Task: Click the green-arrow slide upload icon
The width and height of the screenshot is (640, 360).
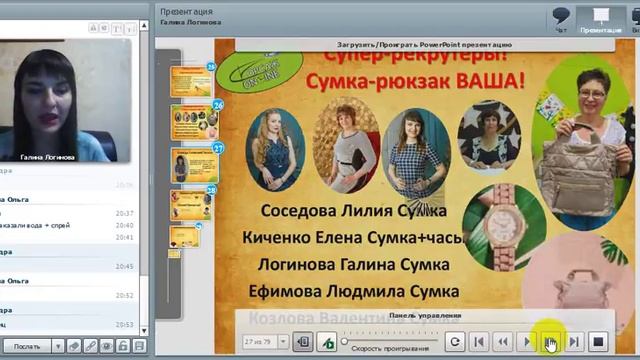Action: 327,342
